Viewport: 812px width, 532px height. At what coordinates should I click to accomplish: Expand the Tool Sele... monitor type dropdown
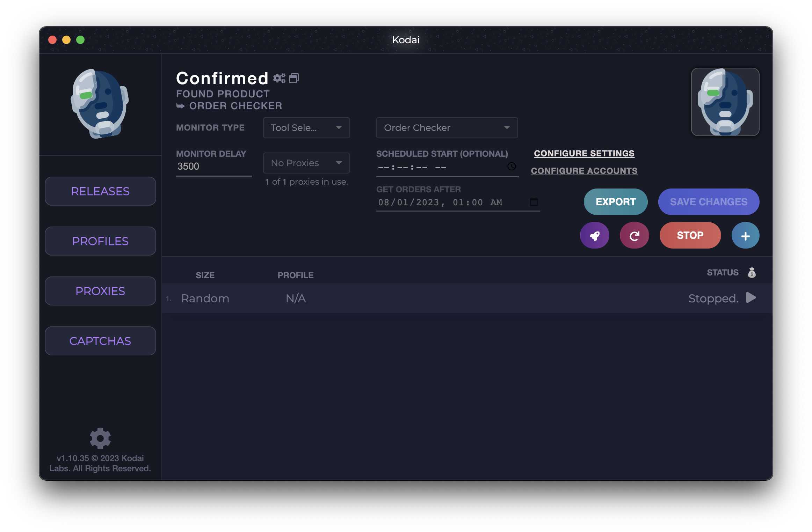[306, 128]
